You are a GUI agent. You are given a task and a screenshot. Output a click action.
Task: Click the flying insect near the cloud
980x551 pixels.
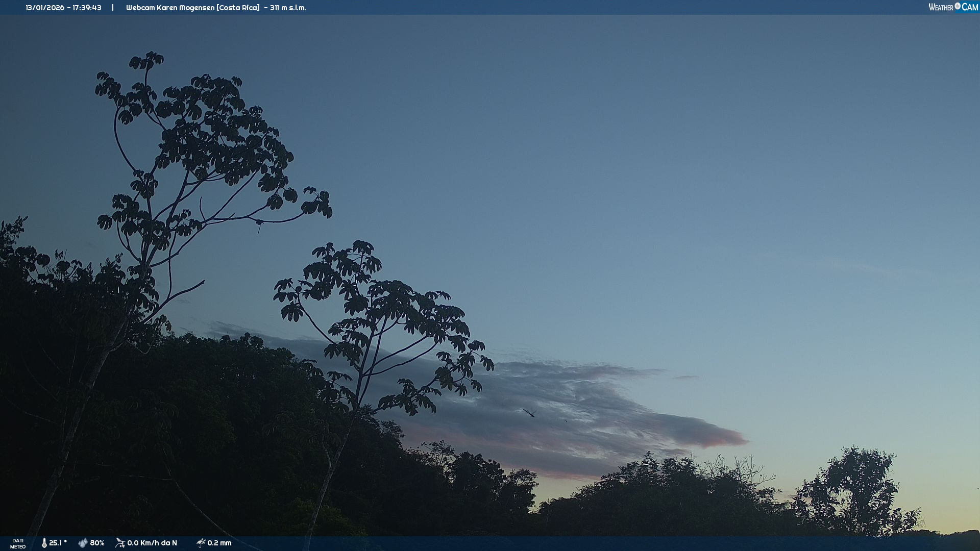530,412
